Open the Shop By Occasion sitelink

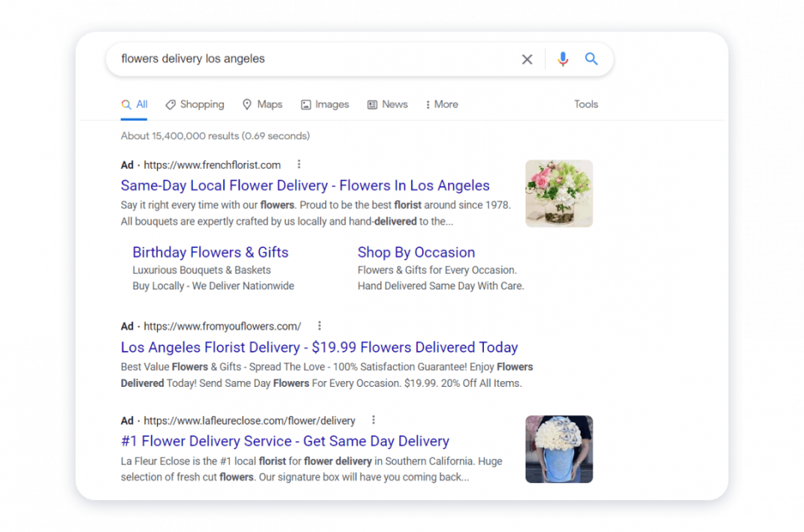(x=416, y=252)
